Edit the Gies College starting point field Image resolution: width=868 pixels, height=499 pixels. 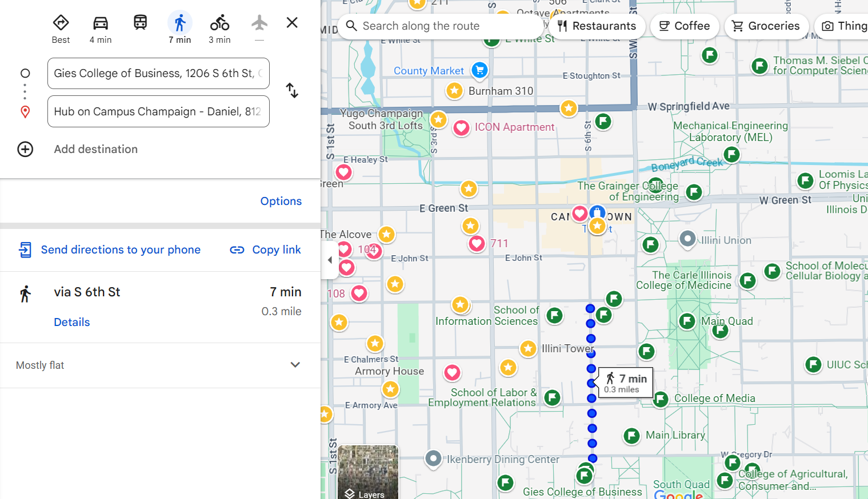click(x=158, y=74)
